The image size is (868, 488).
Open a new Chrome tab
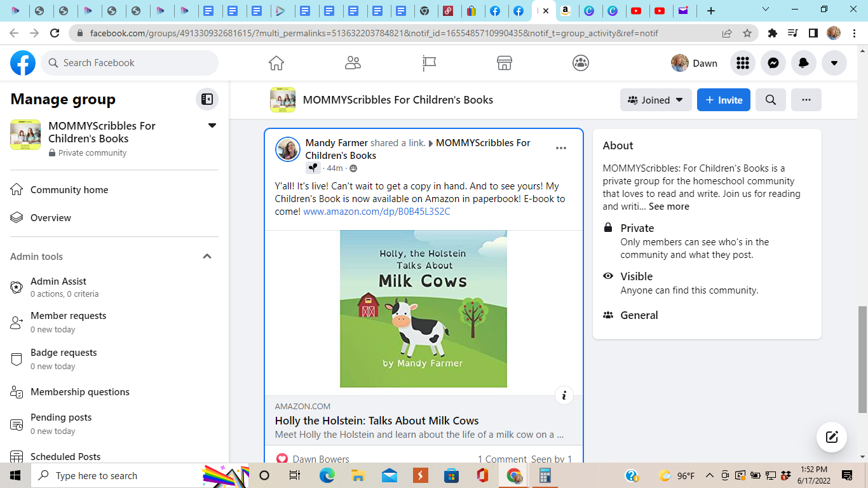[711, 11]
